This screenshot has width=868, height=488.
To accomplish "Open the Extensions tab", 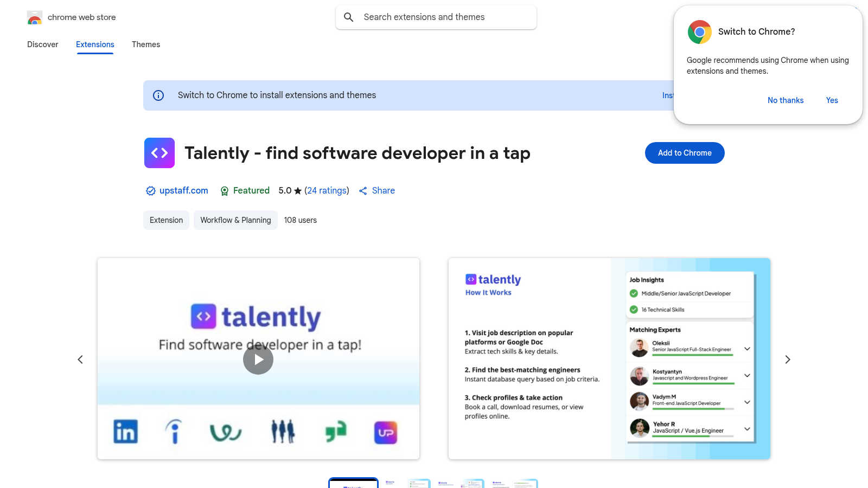I will point(95,44).
